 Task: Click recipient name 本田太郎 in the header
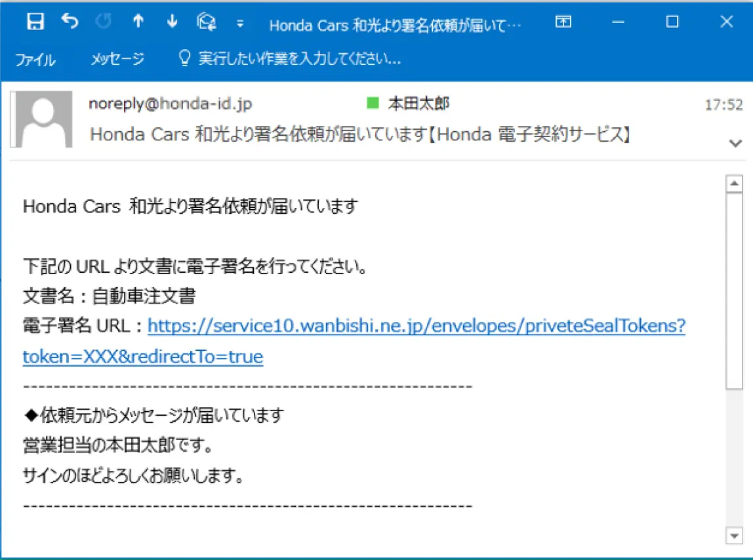click(418, 103)
